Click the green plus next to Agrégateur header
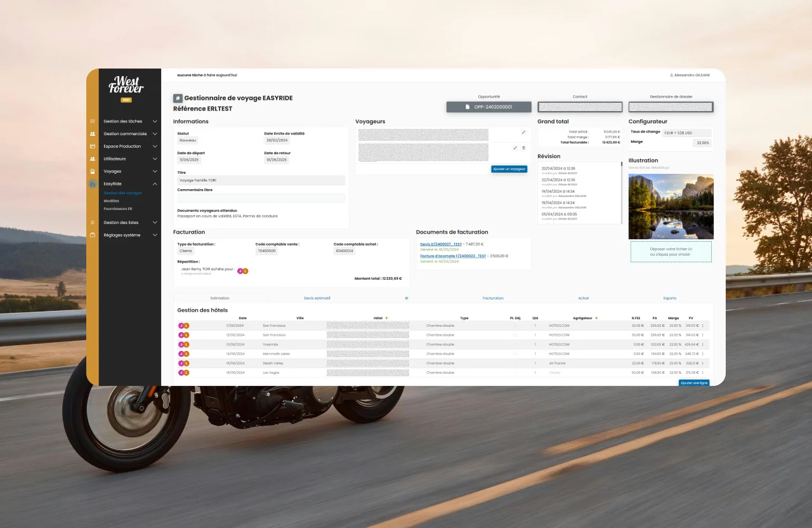Image resolution: width=812 pixels, height=528 pixels. click(x=596, y=318)
